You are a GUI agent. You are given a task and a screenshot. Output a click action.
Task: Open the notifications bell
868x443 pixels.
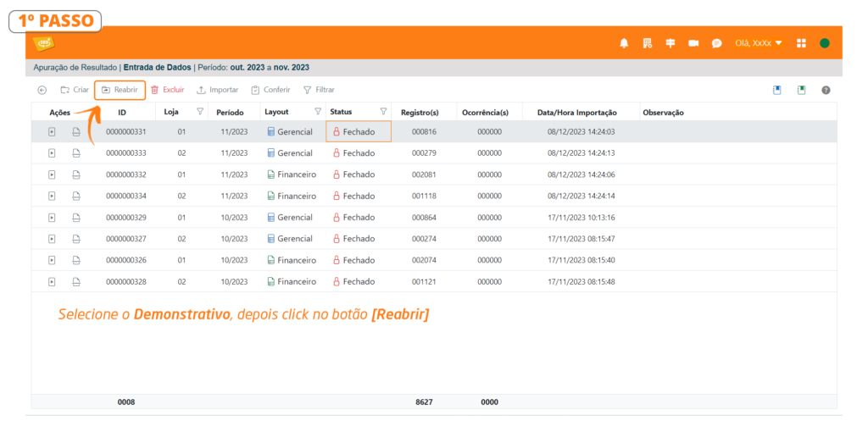click(624, 43)
